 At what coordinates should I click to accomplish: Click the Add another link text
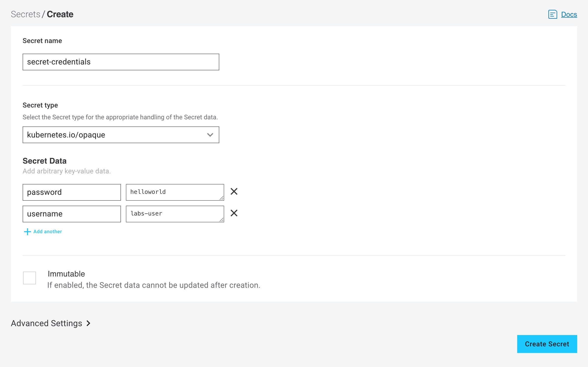pyautogui.click(x=47, y=232)
